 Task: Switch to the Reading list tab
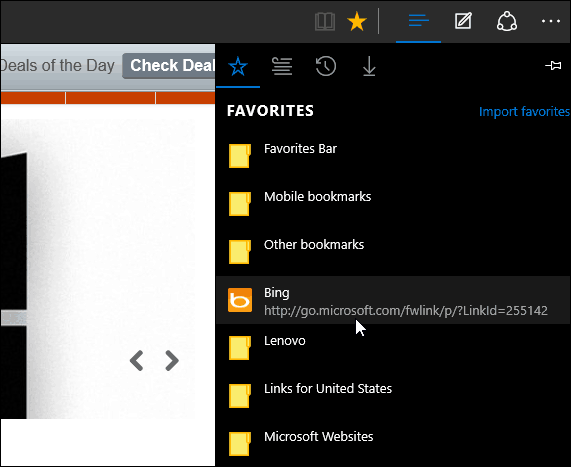[x=282, y=66]
